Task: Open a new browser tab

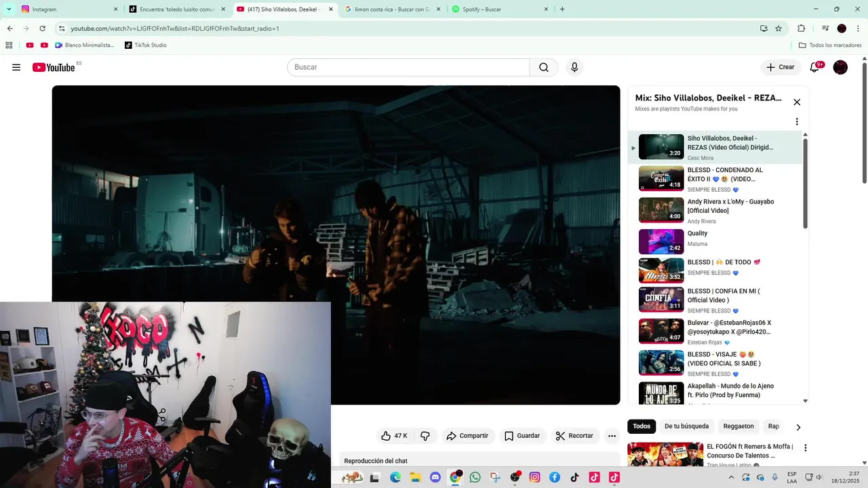Action: point(562,9)
